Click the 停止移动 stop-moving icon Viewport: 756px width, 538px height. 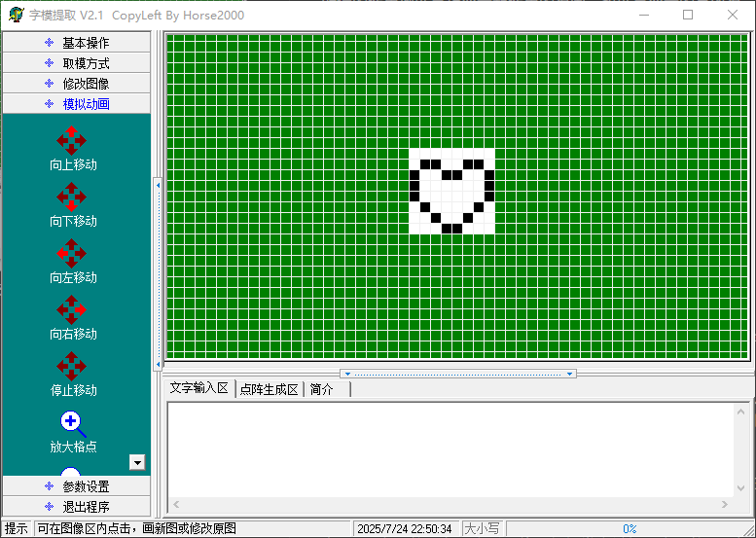pos(71,367)
